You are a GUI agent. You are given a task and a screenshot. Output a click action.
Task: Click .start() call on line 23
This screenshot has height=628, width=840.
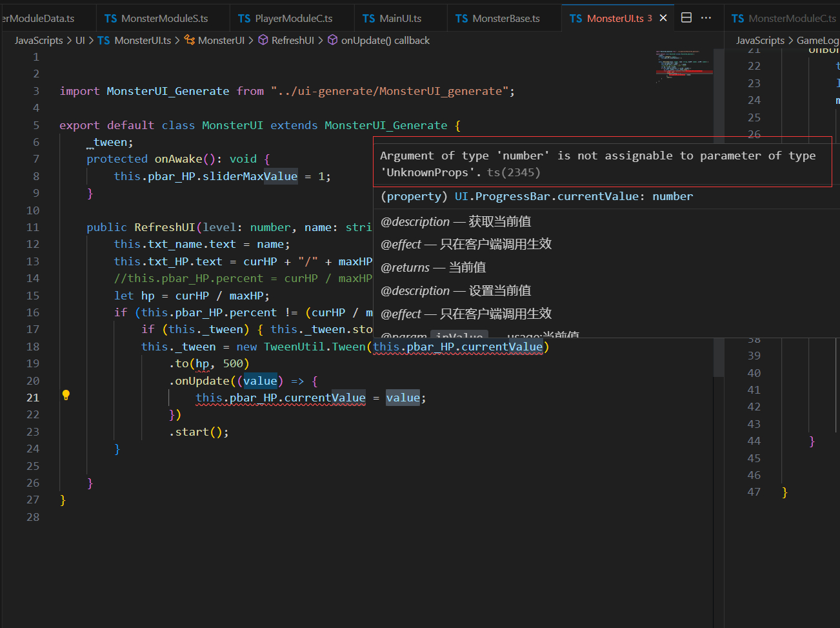pos(199,432)
